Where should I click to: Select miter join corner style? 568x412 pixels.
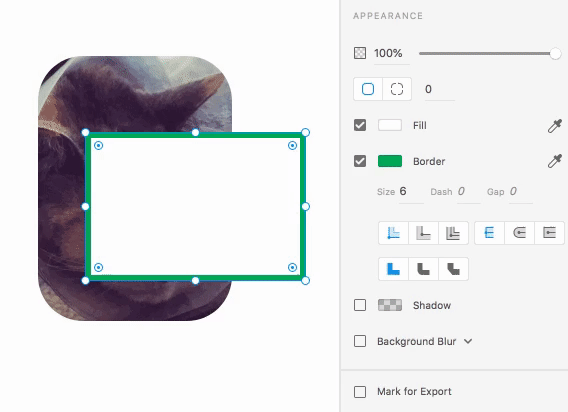(x=393, y=269)
